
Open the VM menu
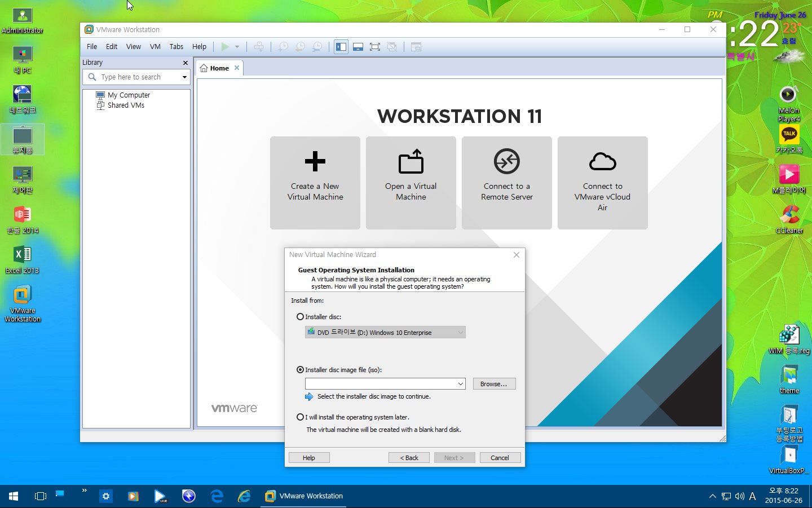click(155, 47)
